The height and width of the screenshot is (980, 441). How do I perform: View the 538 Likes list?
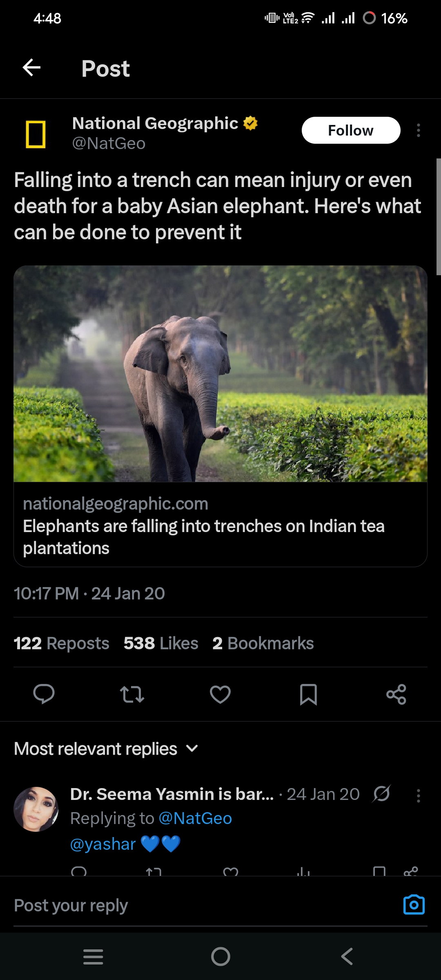161,643
